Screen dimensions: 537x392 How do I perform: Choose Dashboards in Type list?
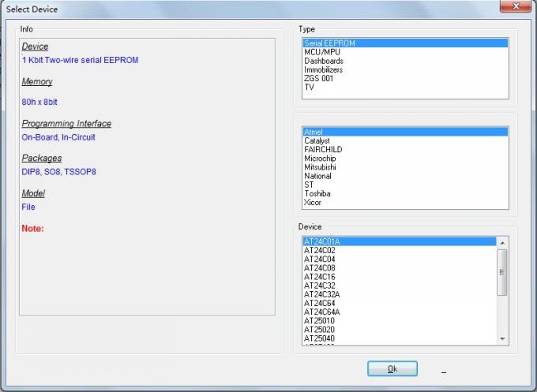coord(405,61)
